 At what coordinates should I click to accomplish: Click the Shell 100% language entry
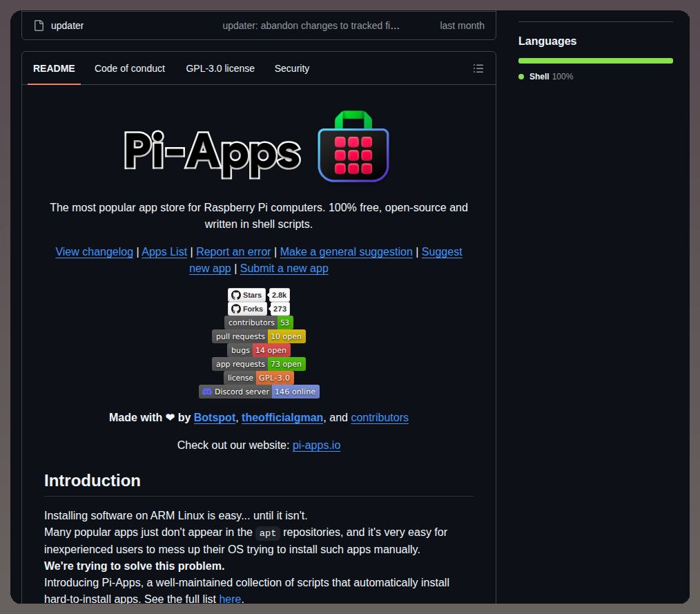pos(546,77)
